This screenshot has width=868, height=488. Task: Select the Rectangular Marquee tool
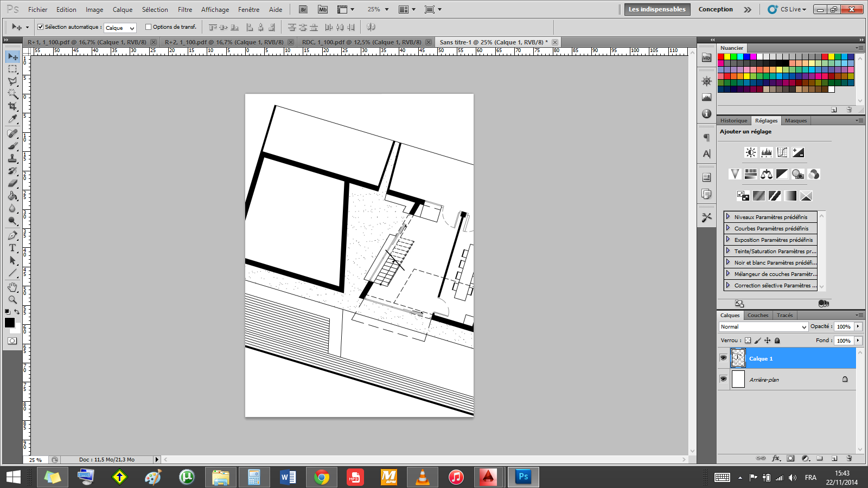pos(12,69)
